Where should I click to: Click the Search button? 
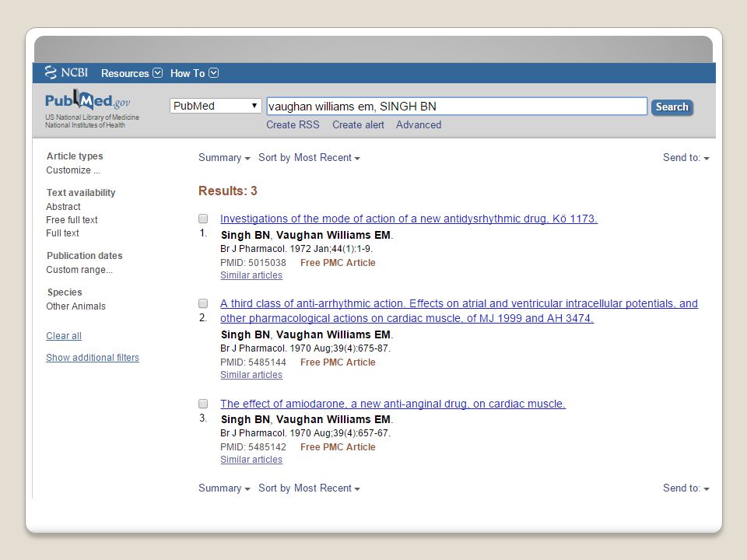pyautogui.click(x=672, y=107)
